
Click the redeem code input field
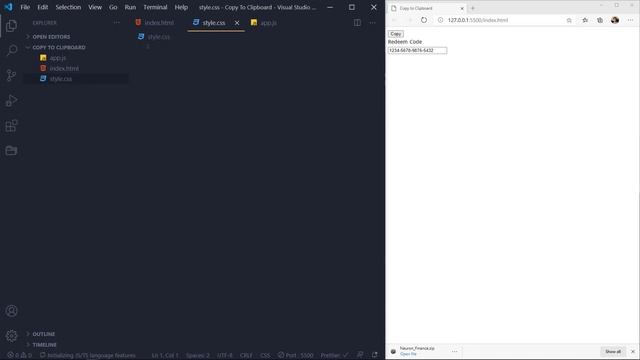coord(417,50)
